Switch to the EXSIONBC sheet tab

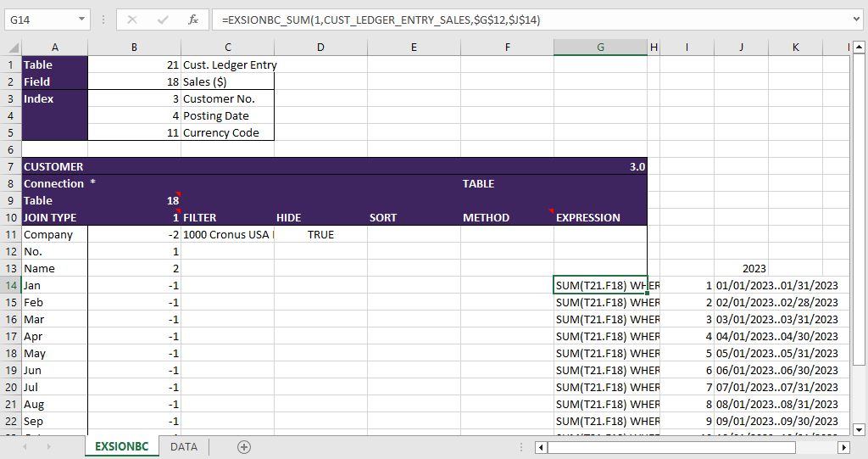pyautogui.click(x=122, y=447)
